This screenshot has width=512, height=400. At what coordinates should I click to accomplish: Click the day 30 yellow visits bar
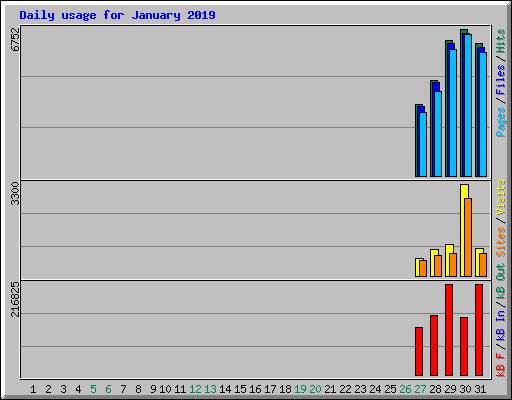pos(463,230)
